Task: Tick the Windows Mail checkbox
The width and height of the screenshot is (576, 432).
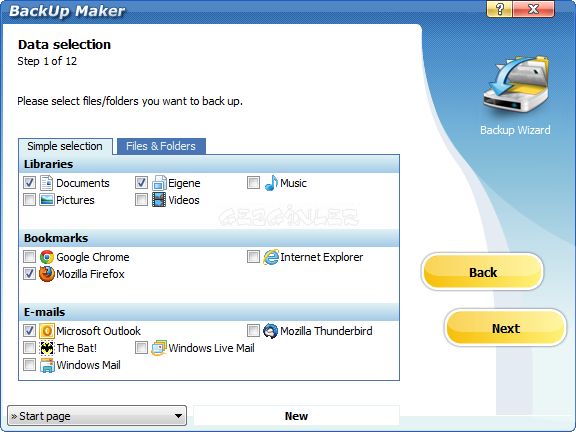Action: point(29,365)
